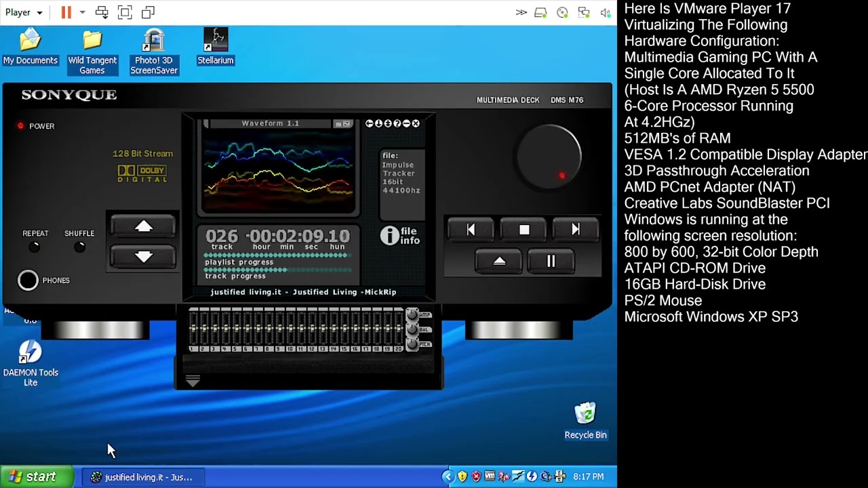Click the Waveform 1.1 visualizer title

pyautogui.click(x=270, y=123)
